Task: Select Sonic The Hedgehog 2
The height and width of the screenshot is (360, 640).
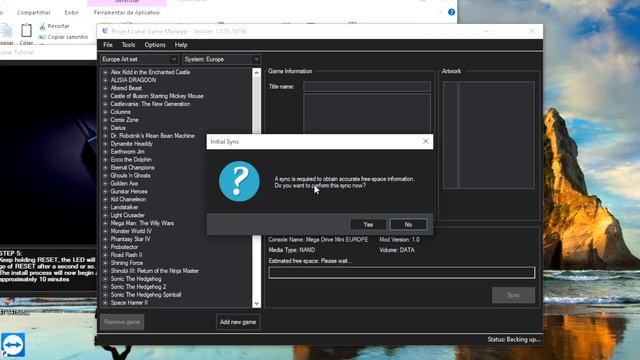Action: point(138,287)
